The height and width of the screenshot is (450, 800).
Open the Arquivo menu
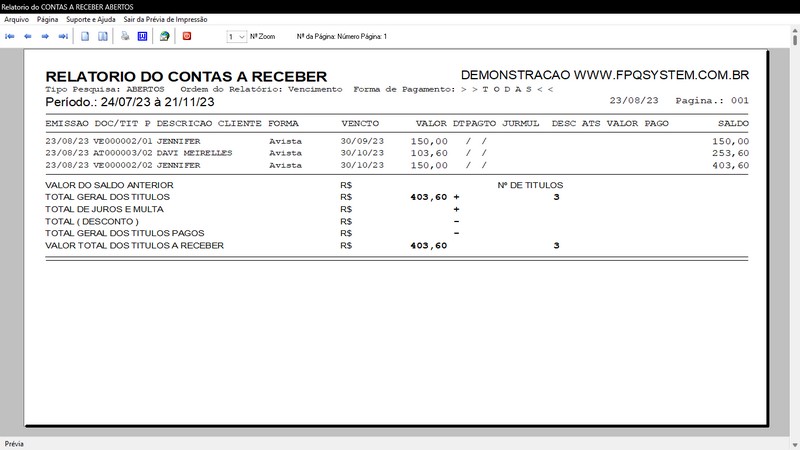[16, 19]
